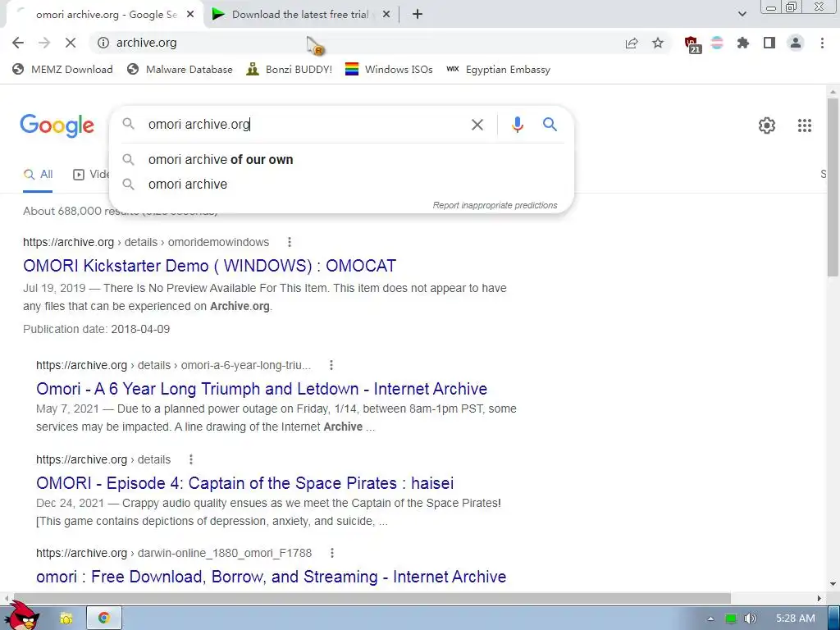Open Malware Database bookmark
This screenshot has height=630, width=840.
(x=180, y=69)
